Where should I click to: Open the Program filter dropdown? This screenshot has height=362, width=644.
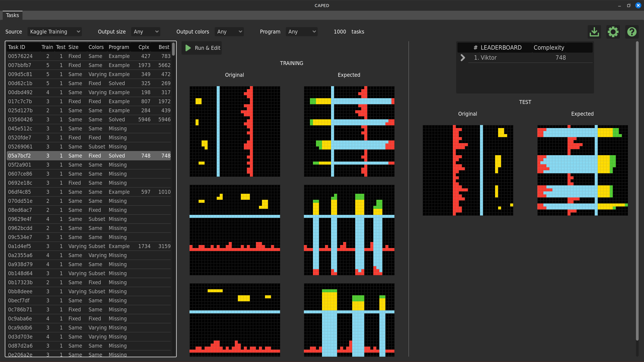[302, 32]
